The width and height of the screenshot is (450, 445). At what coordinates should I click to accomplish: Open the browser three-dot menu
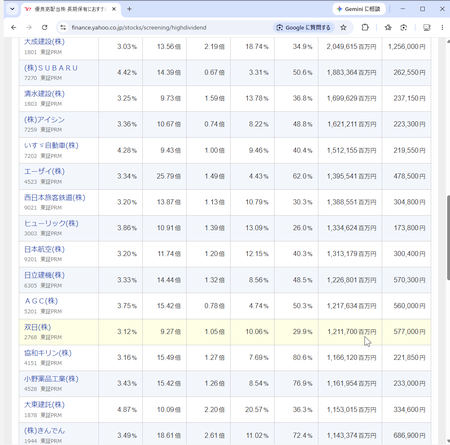coord(442,28)
